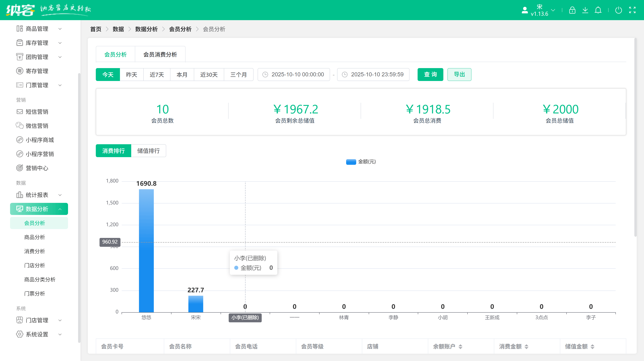Screen dimensions: 644x361
Task: Click the 查询 button
Action: pyautogui.click(x=430, y=75)
